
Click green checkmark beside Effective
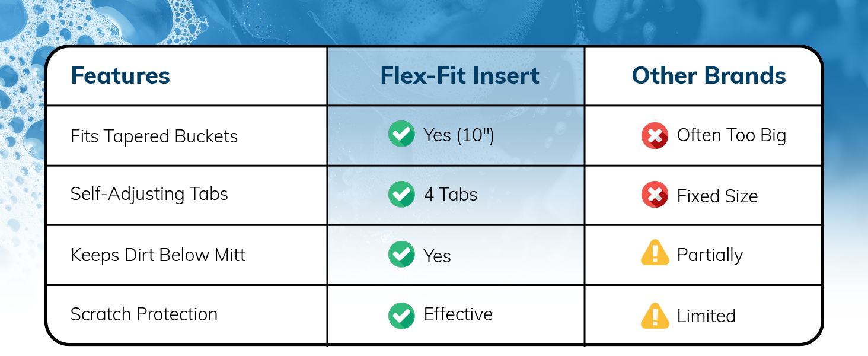coord(401,315)
